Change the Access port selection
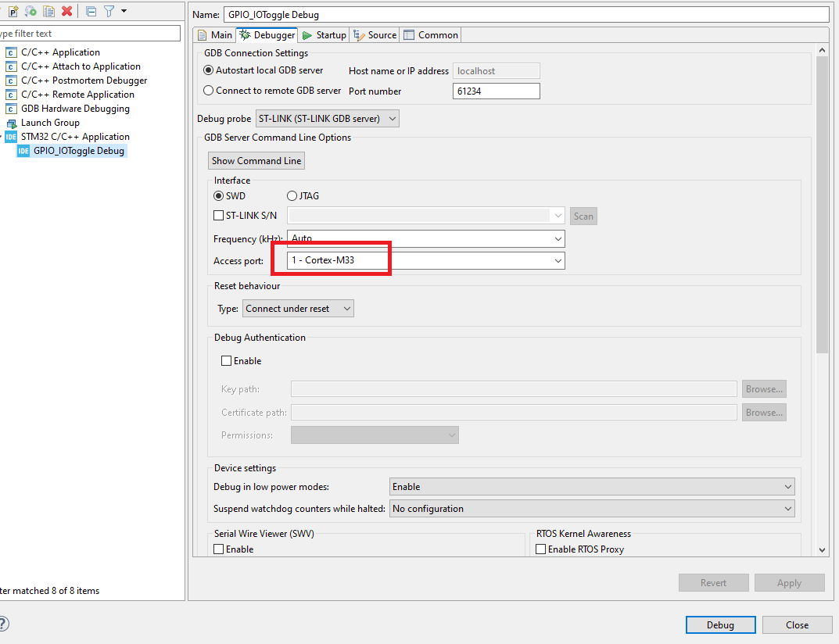 558,260
